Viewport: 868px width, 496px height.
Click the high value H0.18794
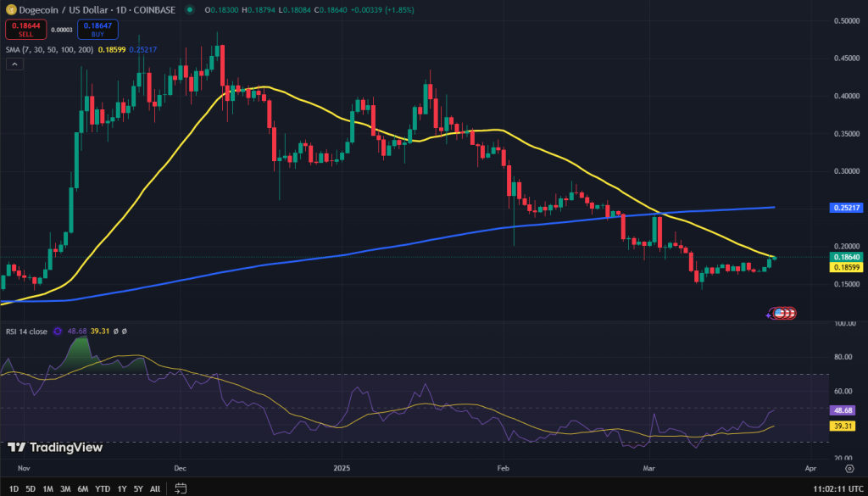[259, 10]
